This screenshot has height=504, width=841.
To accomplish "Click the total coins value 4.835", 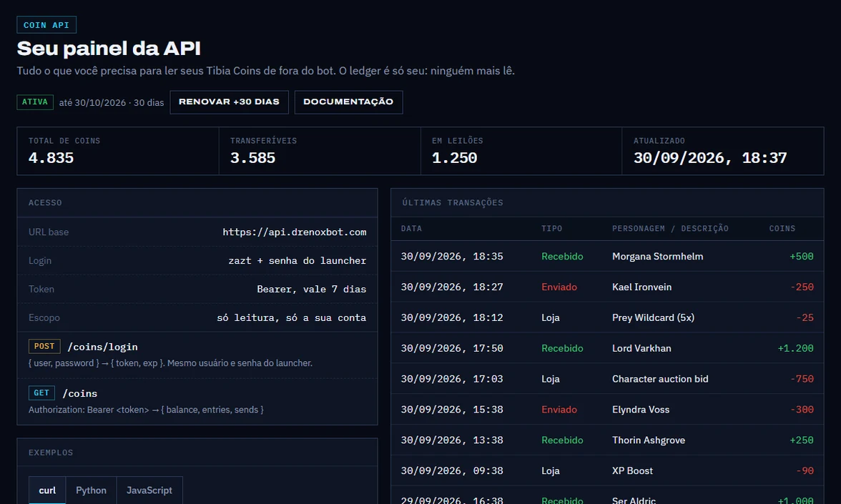I will [x=51, y=157].
